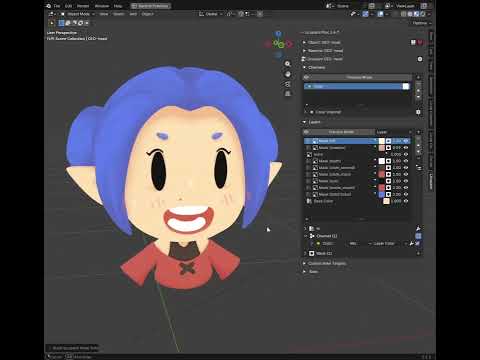Collapse the Channels section
480x360 pixels.
click(x=314, y=67)
